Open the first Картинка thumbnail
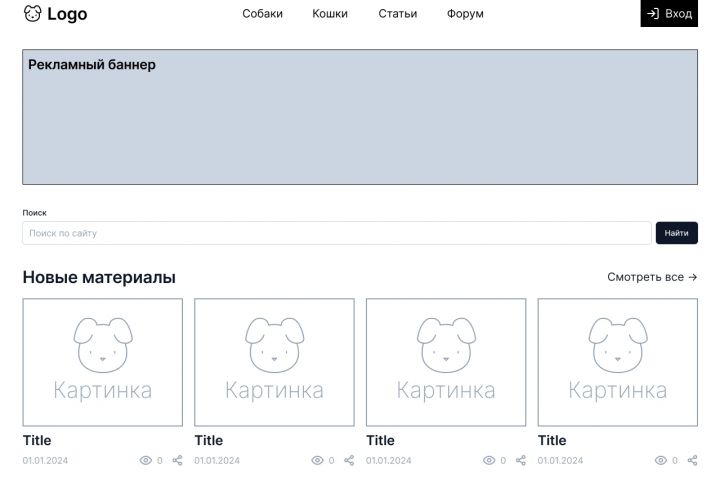Image resolution: width=720 pixels, height=480 pixels. coord(103,362)
